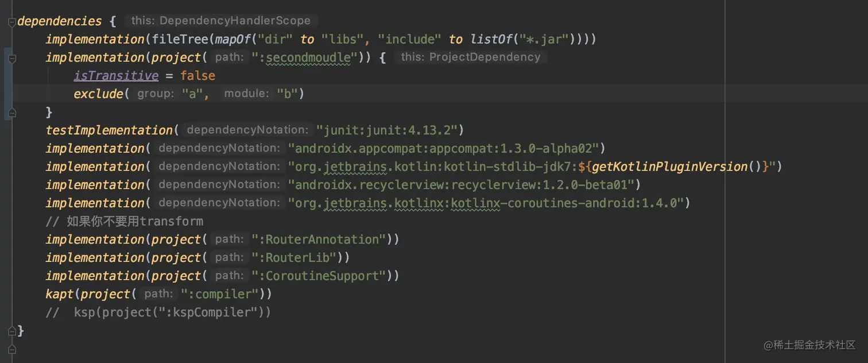Click the false keyword value
The height and width of the screenshot is (363, 868).
[197, 76]
